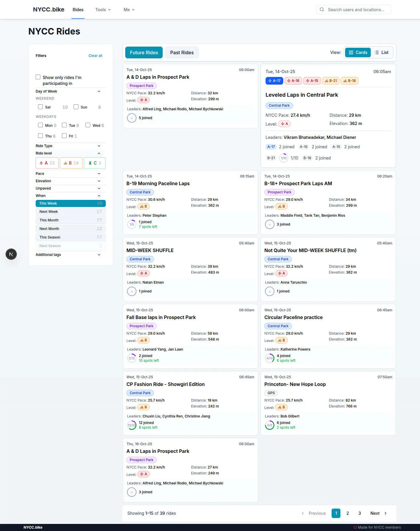Click level B badge on Princeton- New Hope Loop
This screenshot has width=420, height=531.
(281, 407)
